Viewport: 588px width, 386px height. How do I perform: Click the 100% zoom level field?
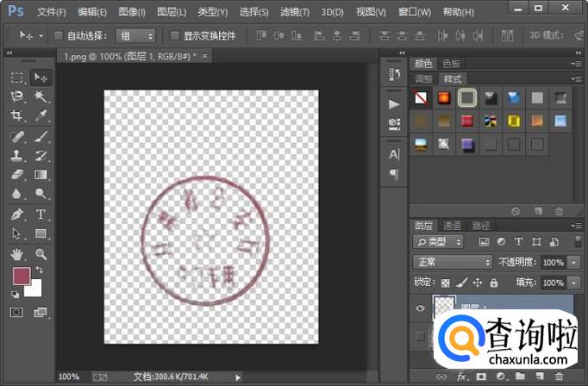point(71,377)
